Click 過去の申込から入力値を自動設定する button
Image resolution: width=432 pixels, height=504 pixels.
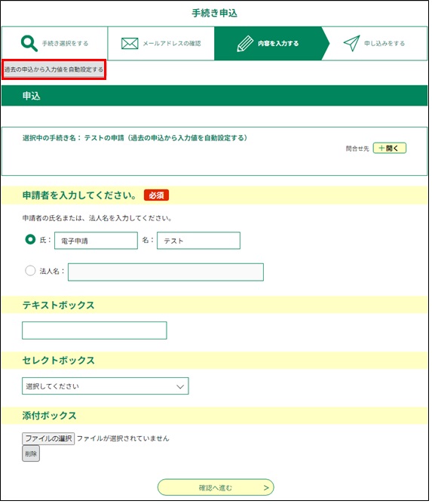[54, 69]
